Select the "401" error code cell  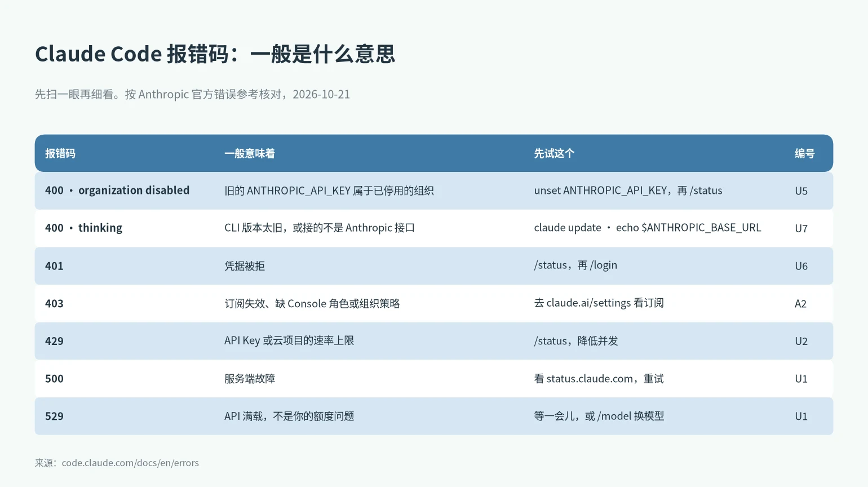(x=54, y=266)
